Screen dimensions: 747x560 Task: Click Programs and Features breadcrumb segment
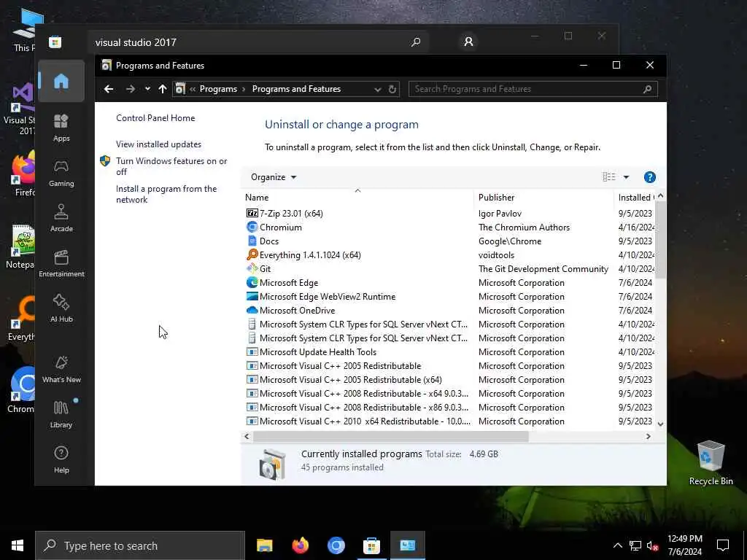[296, 89]
